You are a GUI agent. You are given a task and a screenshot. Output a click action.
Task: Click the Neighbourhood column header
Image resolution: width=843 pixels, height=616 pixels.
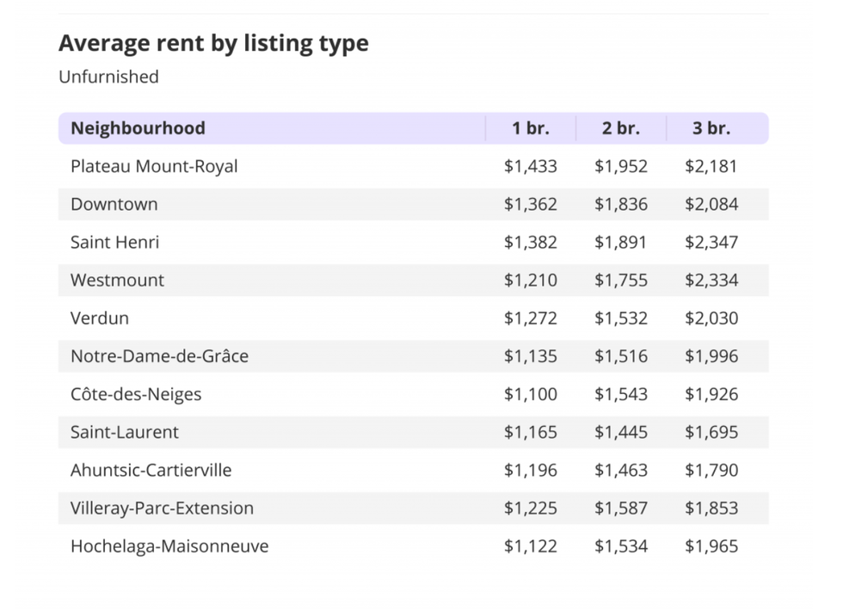(x=138, y=128)
